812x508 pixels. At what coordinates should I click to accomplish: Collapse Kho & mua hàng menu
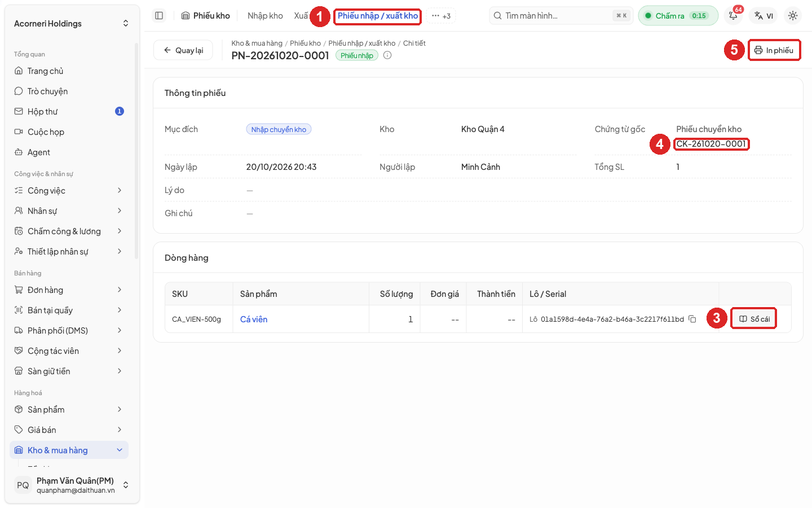pyautogui.click(x=69, y=450)
